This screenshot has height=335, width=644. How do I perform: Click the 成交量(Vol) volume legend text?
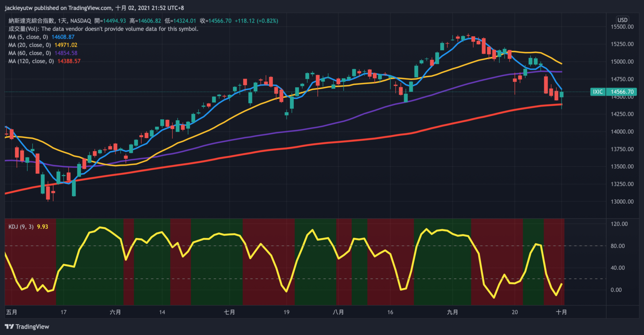pos(103,29)
